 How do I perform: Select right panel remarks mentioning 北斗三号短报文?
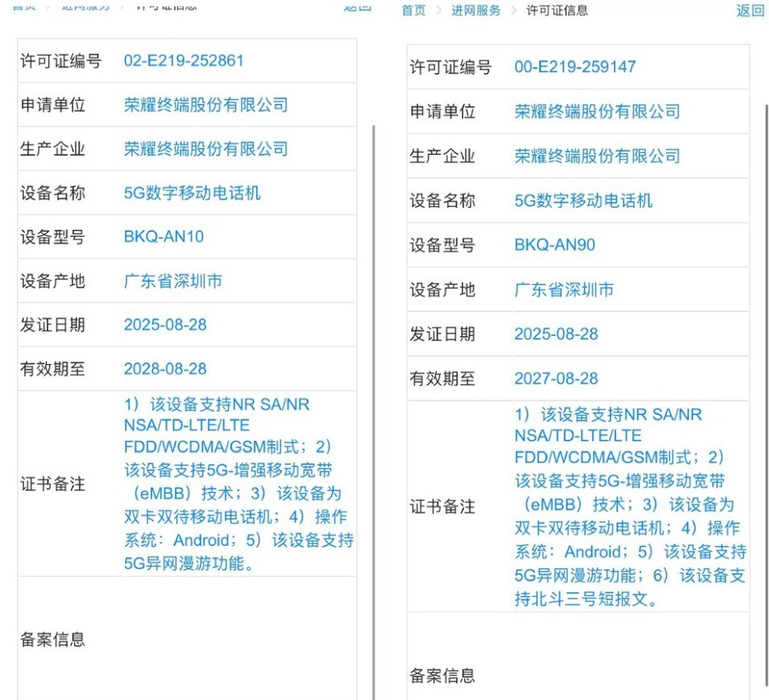[630, 507]
